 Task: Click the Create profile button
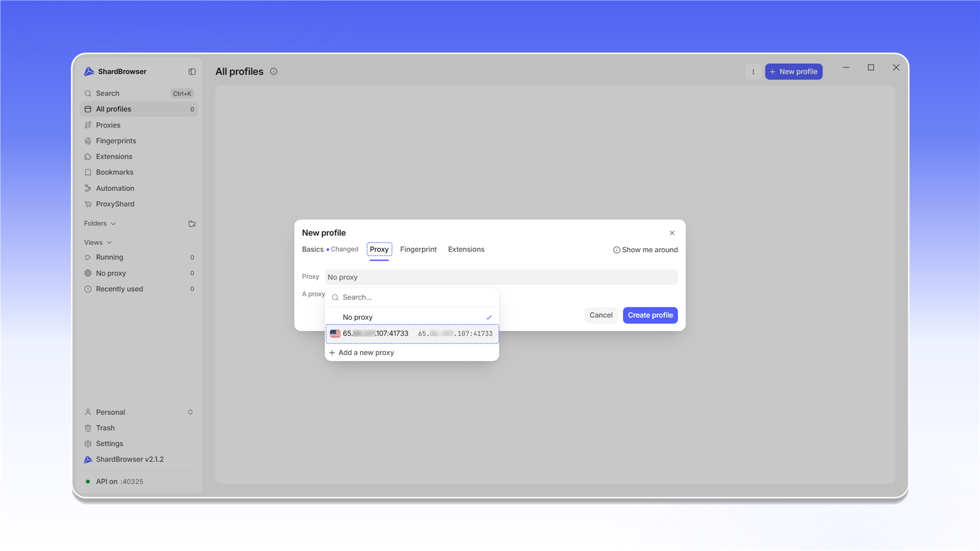coord(650,315)
